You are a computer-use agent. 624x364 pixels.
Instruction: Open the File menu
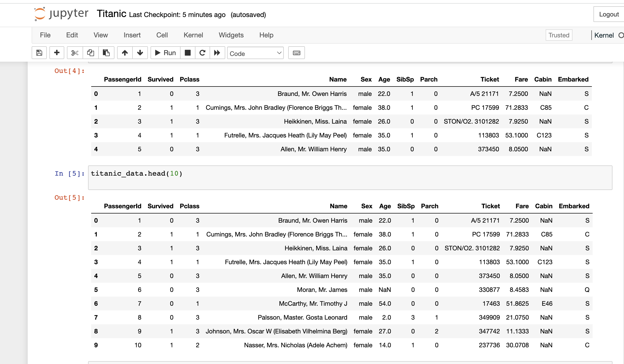click(45, 35)
